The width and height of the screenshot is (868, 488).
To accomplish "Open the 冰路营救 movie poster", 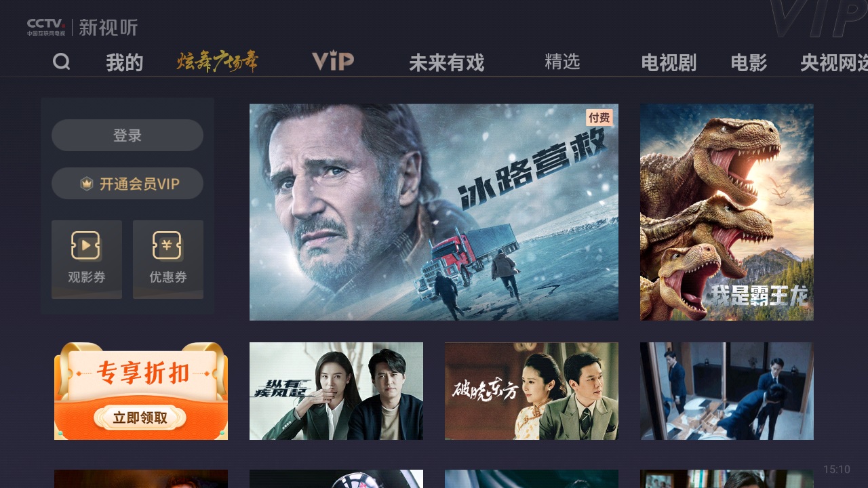I will click(x=434, y=212).
